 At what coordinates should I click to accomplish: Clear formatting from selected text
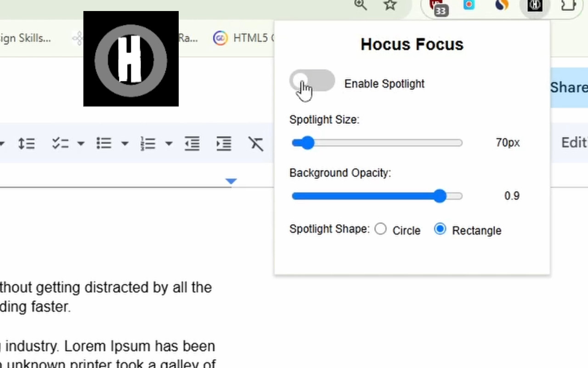pyautogui.click(x=256, y=144)
